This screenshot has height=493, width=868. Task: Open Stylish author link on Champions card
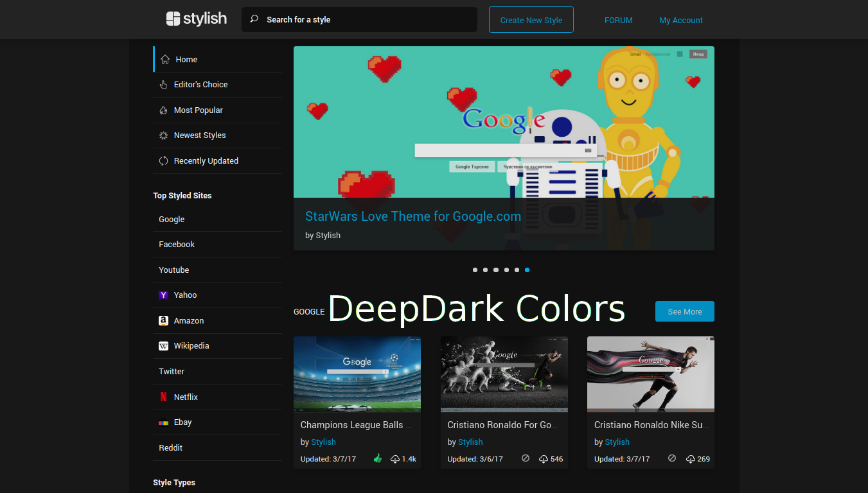pyautogui.click(x=323, y=442)
